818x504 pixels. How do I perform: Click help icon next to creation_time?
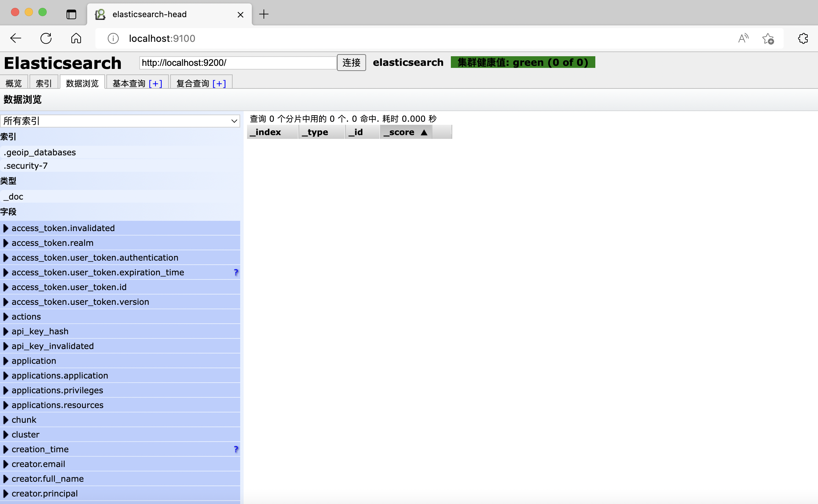pyautogui.click(x=236, y=449)
